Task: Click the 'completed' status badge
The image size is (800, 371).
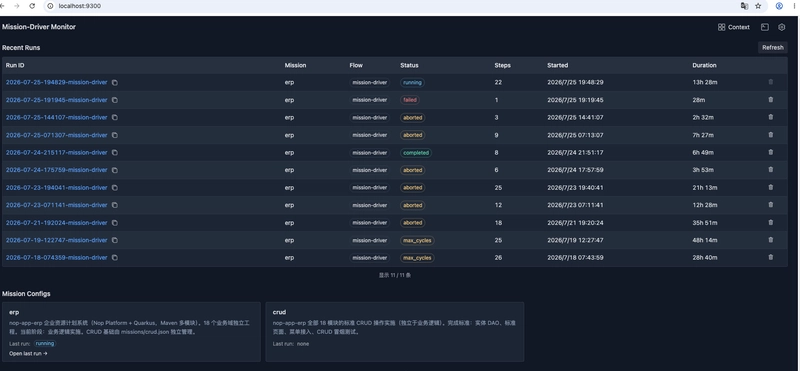Action: (416, 153)
